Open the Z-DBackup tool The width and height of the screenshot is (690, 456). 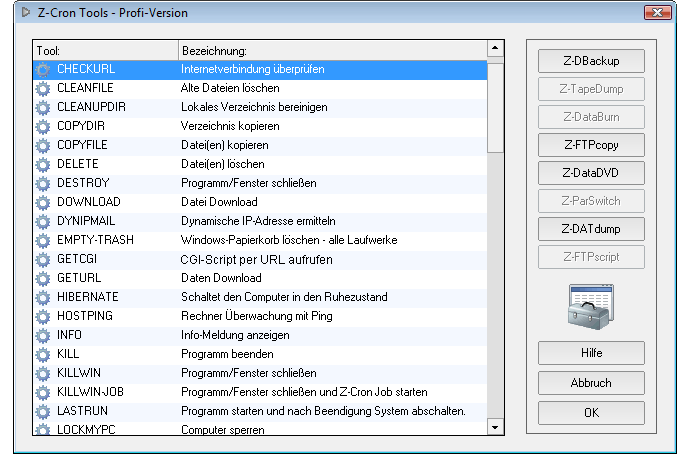click(591, 61)
